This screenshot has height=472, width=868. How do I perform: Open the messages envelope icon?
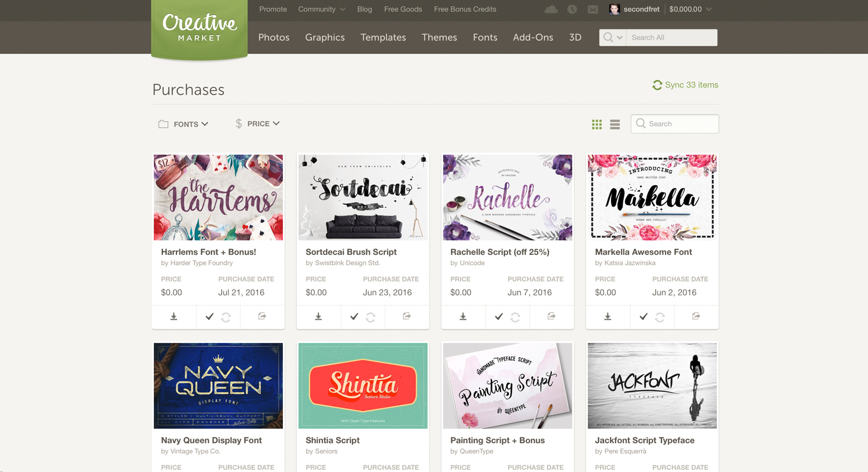click(593, 9)
